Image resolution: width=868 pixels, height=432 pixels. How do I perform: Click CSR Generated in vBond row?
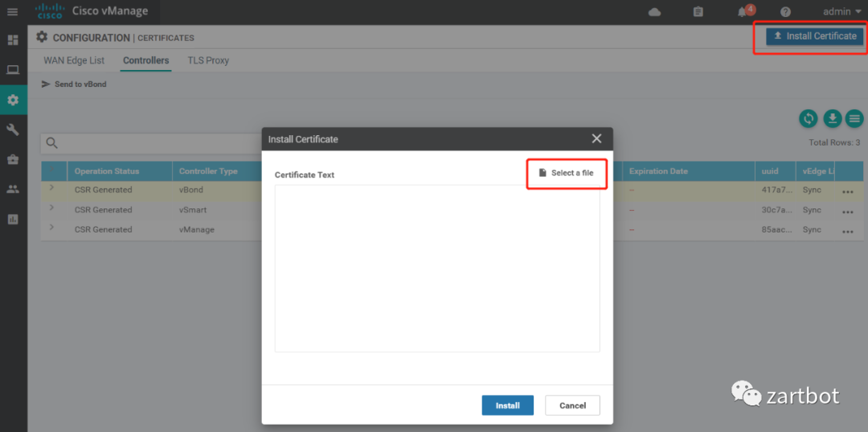(x=104, y=189)
